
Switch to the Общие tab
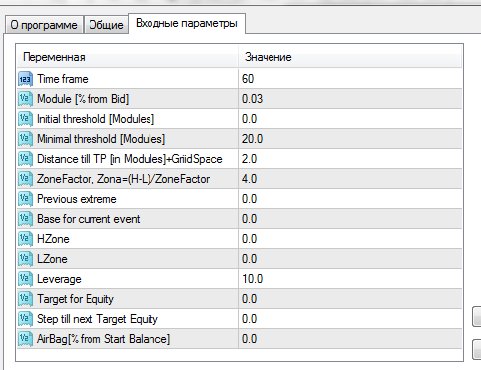tap(106, 25)
